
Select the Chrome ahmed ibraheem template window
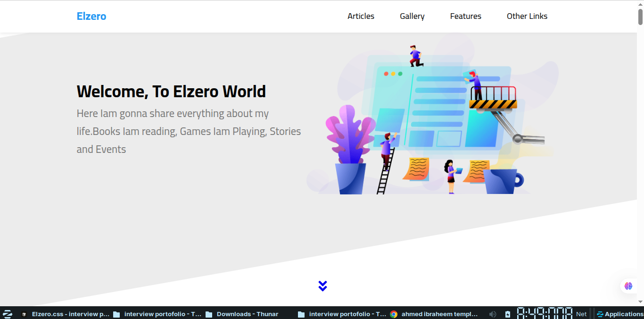[434, 314]
